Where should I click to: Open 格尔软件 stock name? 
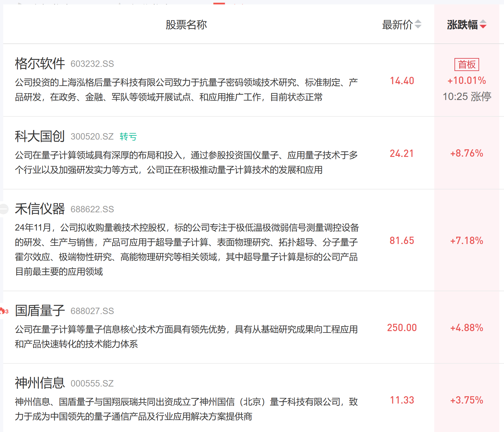pos(40,63)
